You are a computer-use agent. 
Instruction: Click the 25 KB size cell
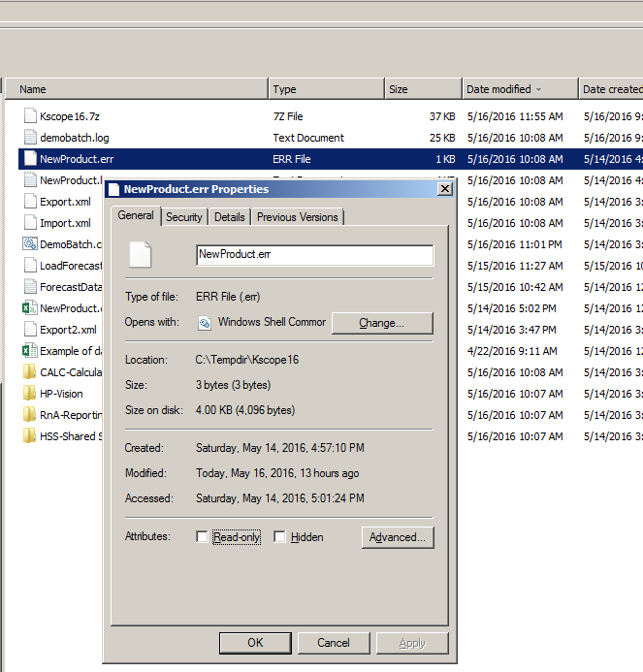click(x=442, y=138)
